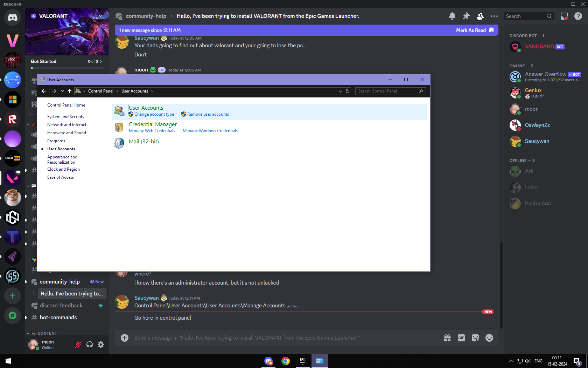588x368 pixels.
Task: Open Epic Games Launcher from taskbar
Action: (303, 361)
